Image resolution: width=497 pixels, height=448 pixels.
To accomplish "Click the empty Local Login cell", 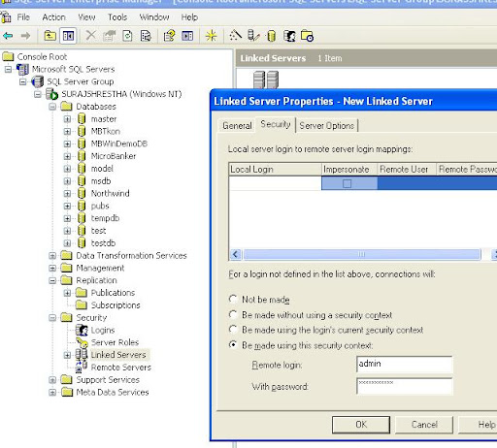I will pos(275,183).
